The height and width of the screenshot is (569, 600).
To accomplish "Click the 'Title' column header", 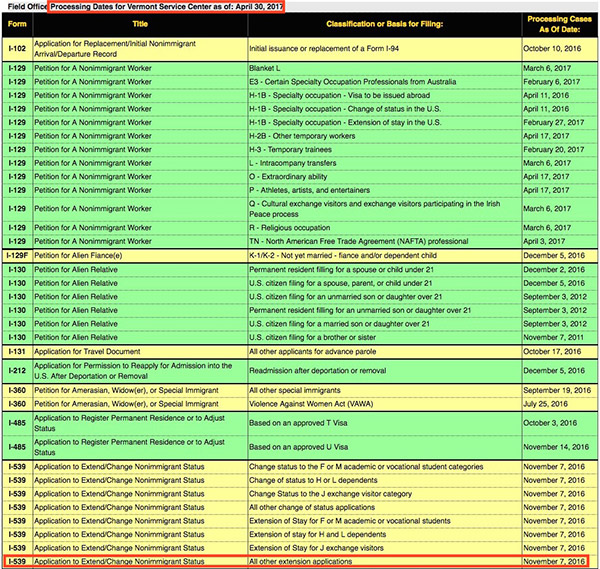I will [x=140, y=24].
